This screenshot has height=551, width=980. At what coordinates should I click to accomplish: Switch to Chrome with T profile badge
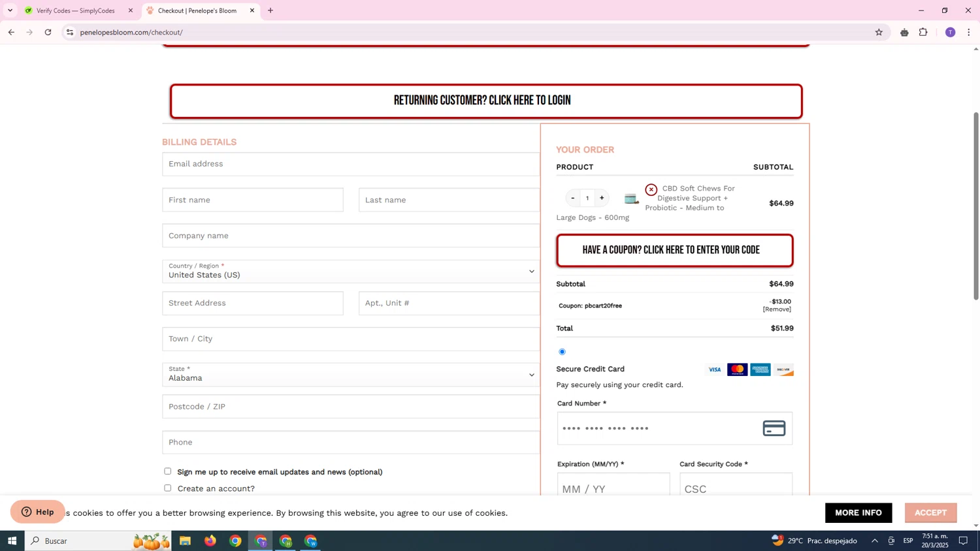pos(261,541)
